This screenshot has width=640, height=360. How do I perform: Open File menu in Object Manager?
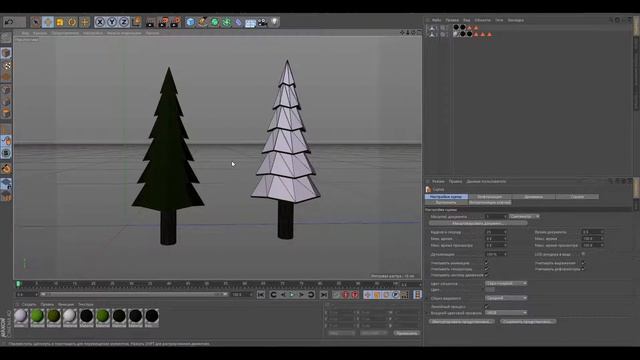[x=436, y=20]
